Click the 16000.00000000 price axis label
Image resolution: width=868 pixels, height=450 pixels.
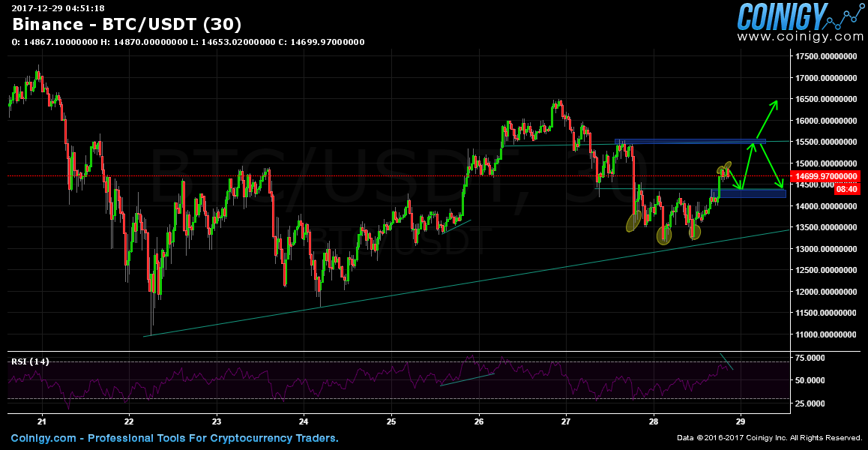(x=826, y=121)
